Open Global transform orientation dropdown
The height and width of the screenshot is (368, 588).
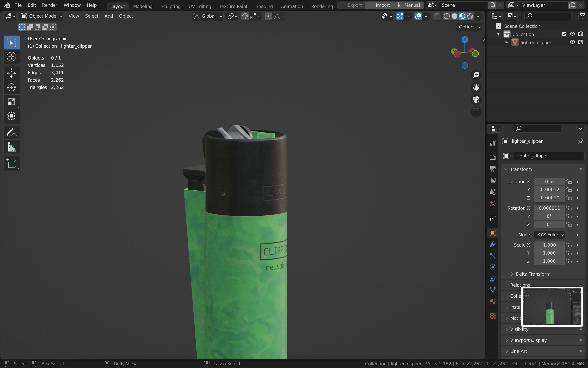pyautogui.click(x=207, y=16)
